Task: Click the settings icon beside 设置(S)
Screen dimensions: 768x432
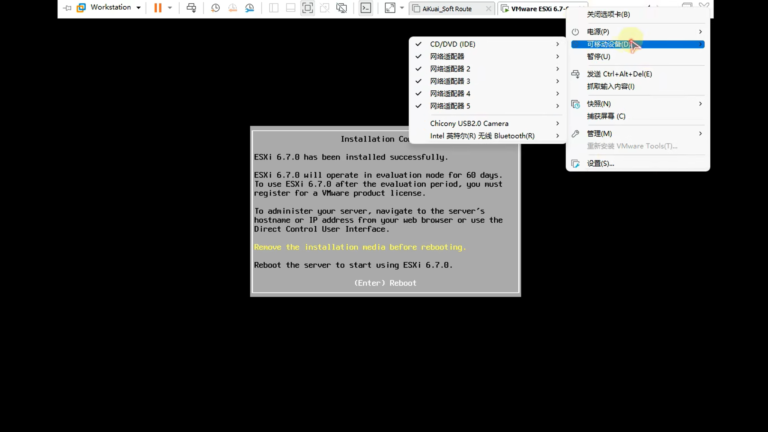Action: click(x=576, y=164)
